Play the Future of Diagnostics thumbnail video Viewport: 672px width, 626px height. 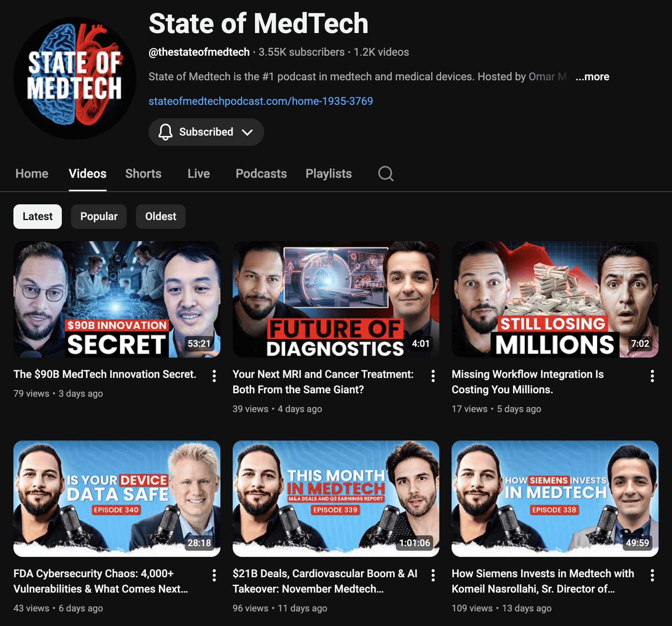(x=336, y=299)
